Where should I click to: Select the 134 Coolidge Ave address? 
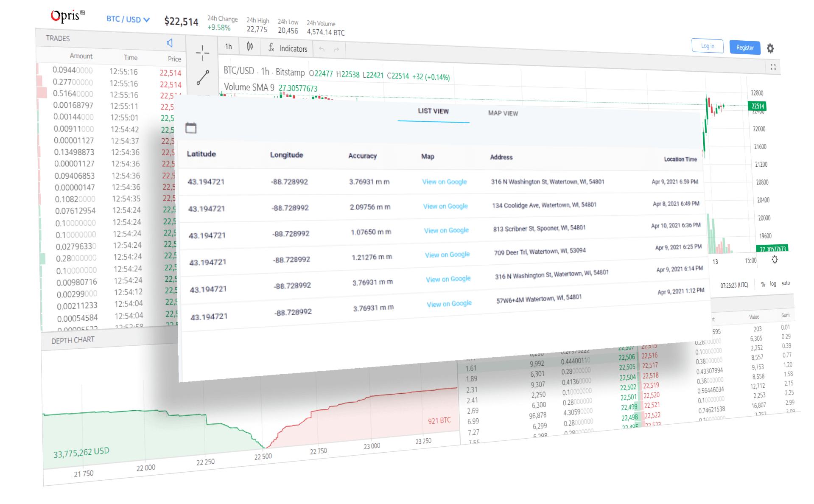point(544,205)
